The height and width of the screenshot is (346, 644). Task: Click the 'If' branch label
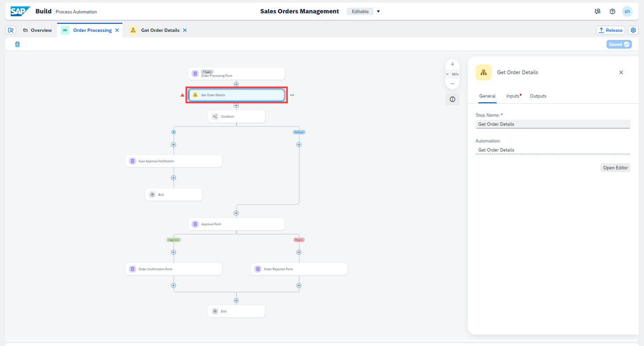click(174, 132)
